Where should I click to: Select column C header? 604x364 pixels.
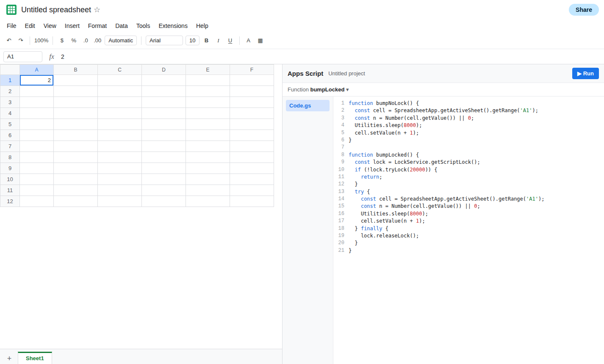click(x=120, y=70)
